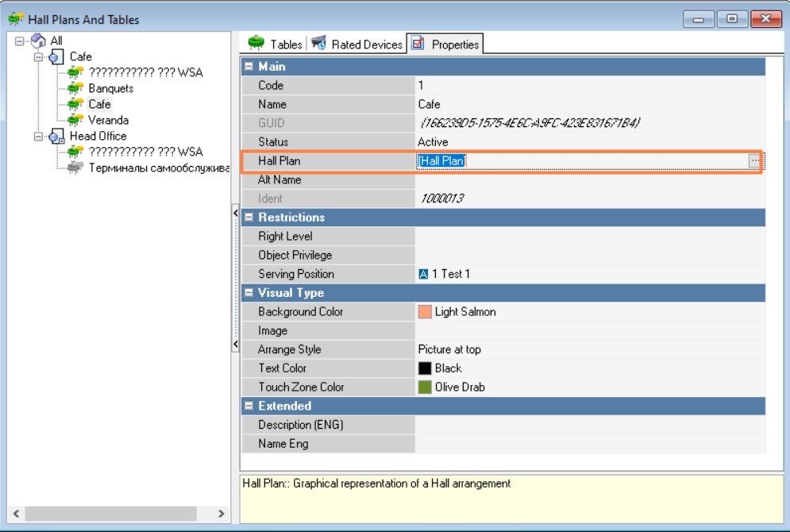Click the Serving Position blue A icon
Image resolution: width=790 pixels, height=532 pixels.
point(423,274)
